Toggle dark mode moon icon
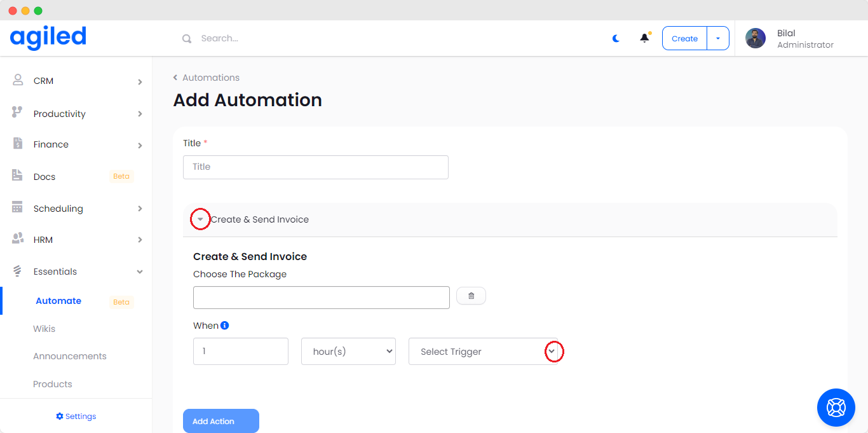This screenshot has height=433, width=868. 616,38
